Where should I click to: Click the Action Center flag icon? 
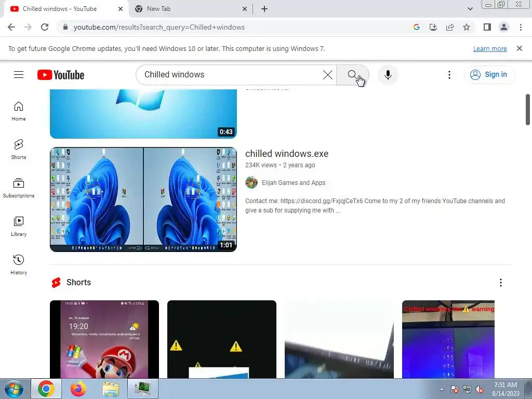click(454, 389)
